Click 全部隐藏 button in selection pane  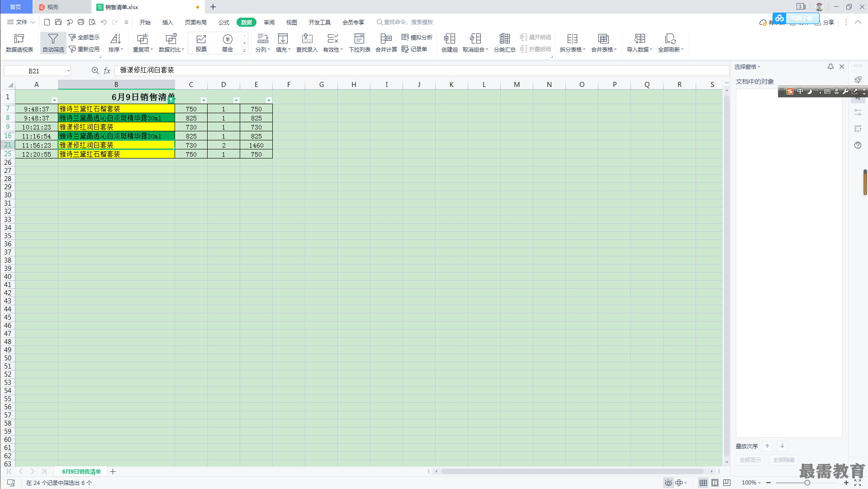click(x=783, y=460)
